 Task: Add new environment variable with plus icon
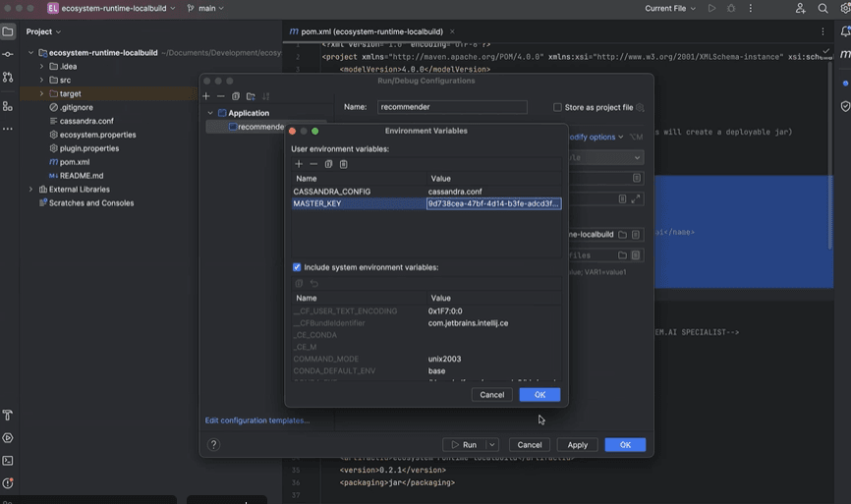click(299, 164)
